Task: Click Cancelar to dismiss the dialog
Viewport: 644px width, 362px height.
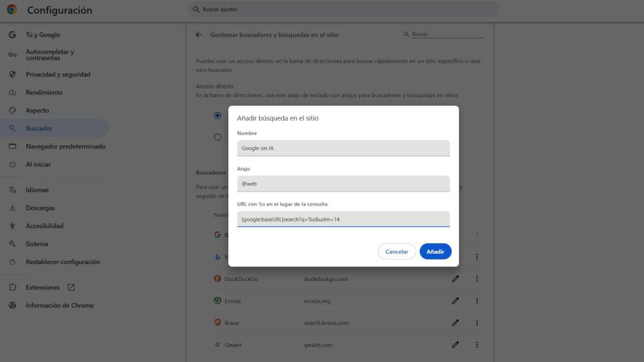Action: [x=396, y=251]
